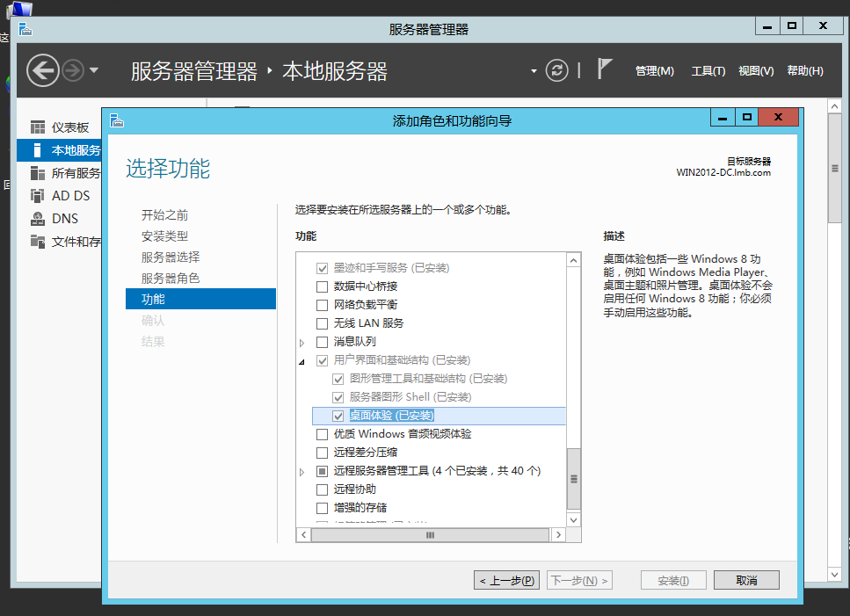Open the 工具(T) menu
This screenshot has width=850, height=616.
coord(708,71)
